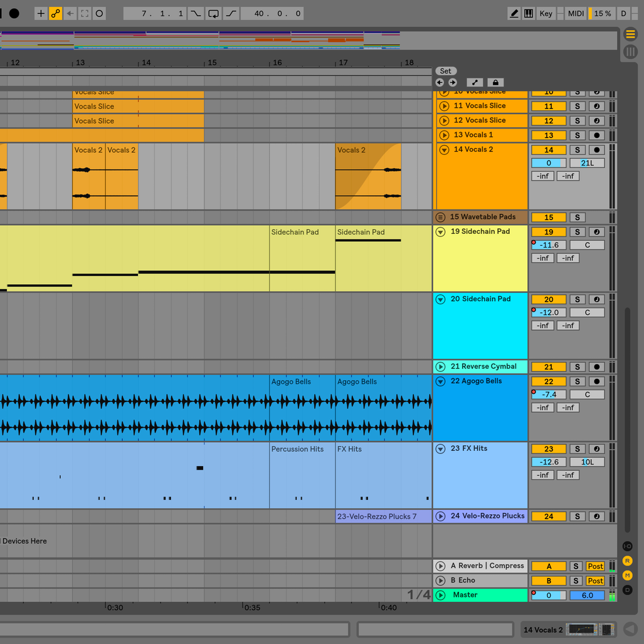Click the D overload indicator
Viewport: 644px width, 644px height.
pyautogui.click(x=623, y=14)
